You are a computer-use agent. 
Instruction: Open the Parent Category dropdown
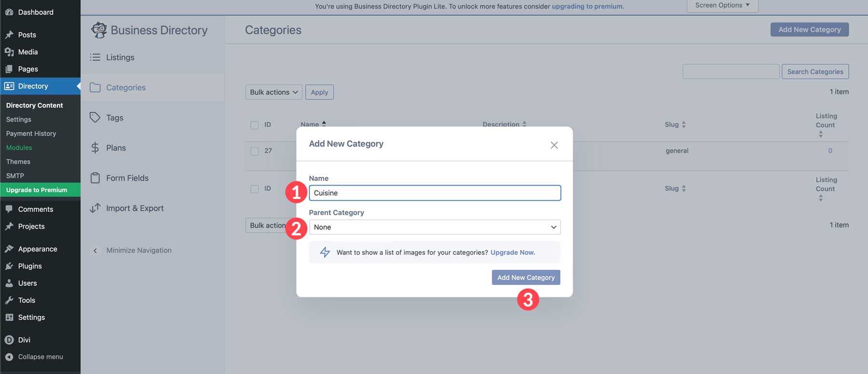click(x=434, y=227)
